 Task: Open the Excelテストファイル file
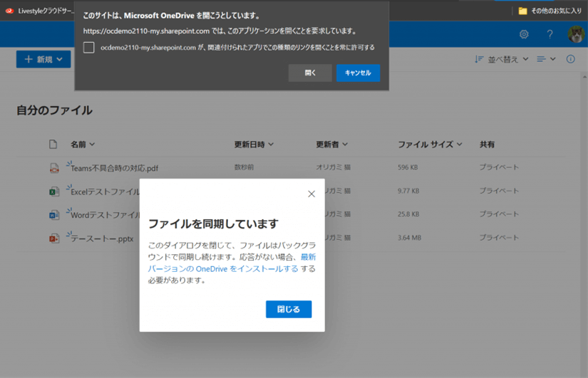[105, 191]
